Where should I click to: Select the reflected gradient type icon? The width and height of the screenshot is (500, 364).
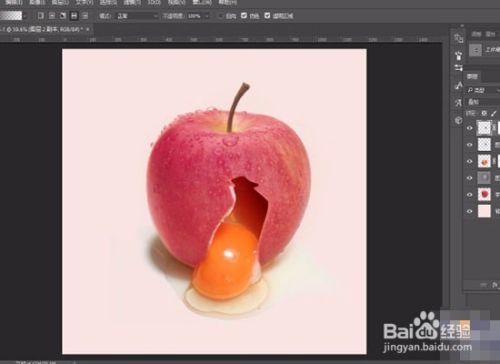(74, 16)
